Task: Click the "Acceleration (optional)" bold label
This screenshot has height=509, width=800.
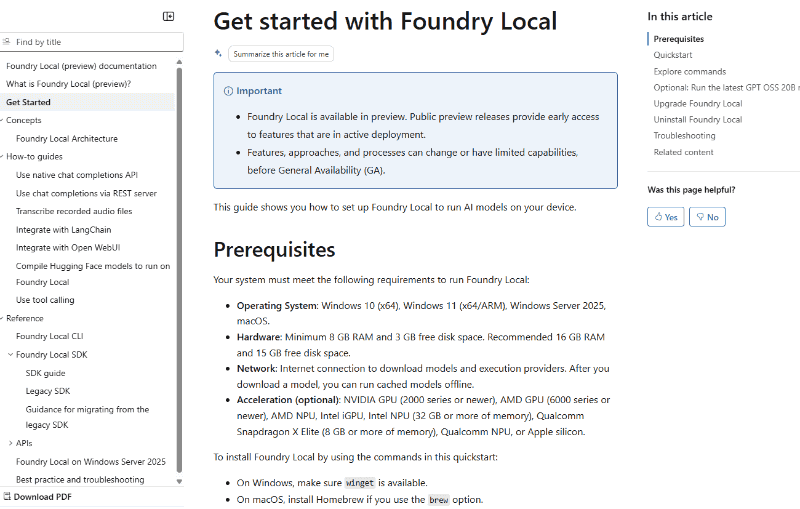Action: [288, 400]
